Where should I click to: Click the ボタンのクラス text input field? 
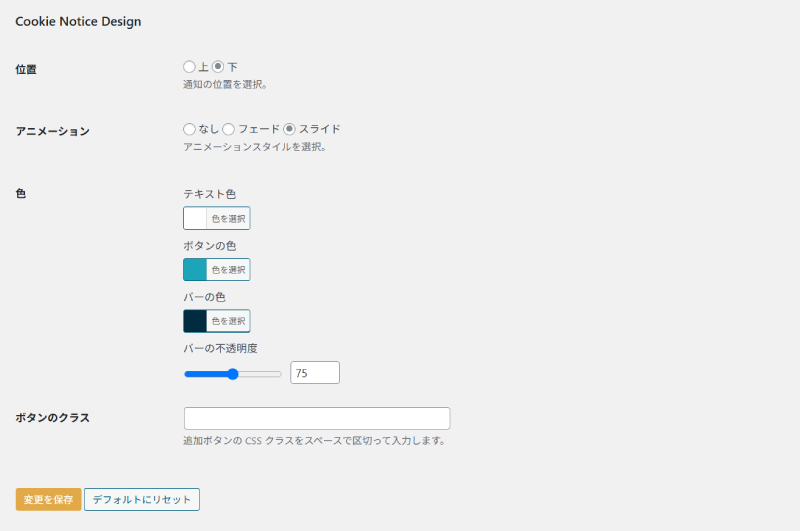click(x=317, y=418)
